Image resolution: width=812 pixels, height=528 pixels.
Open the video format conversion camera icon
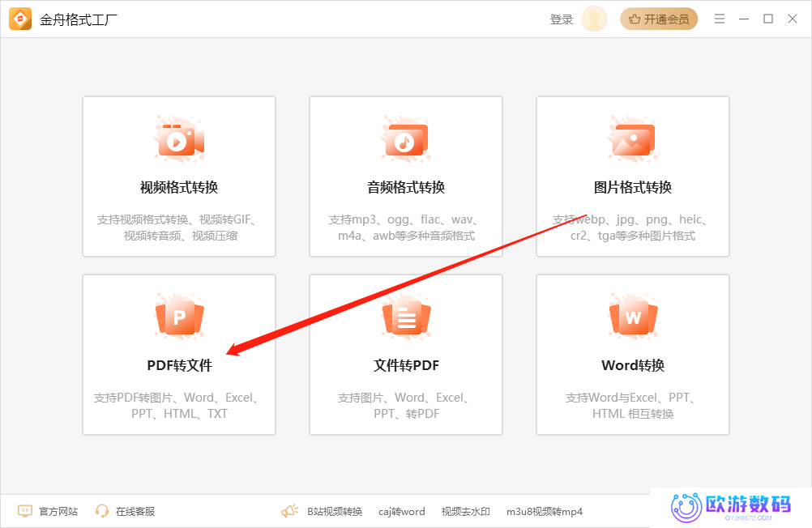point(180,140)
